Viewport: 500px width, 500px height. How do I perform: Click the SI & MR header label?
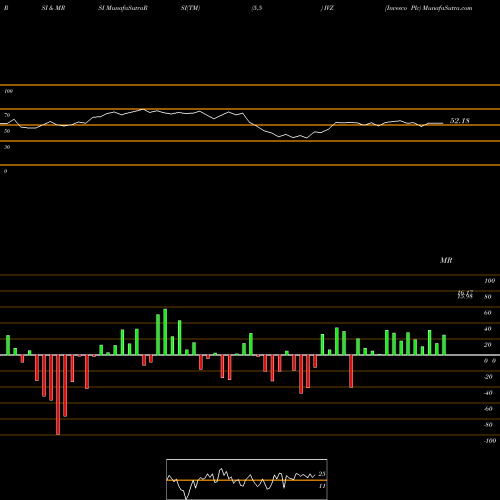[x=53, y=8]
